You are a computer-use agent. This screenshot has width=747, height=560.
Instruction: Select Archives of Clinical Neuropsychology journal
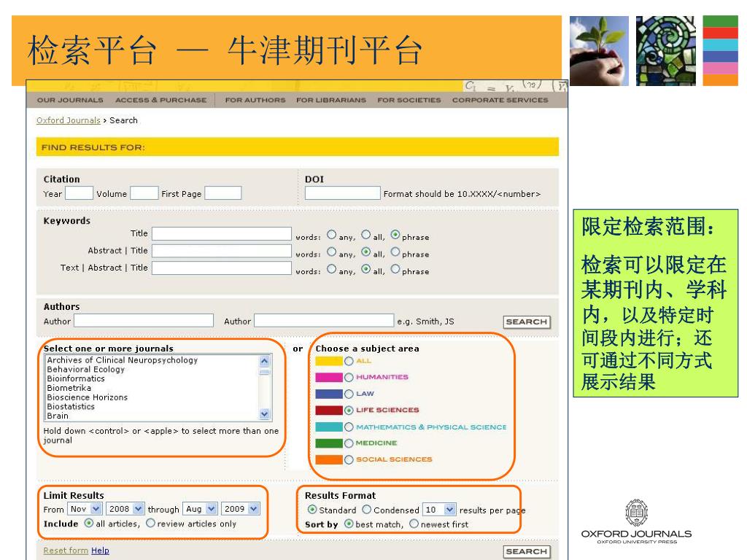tap(122, 360)
